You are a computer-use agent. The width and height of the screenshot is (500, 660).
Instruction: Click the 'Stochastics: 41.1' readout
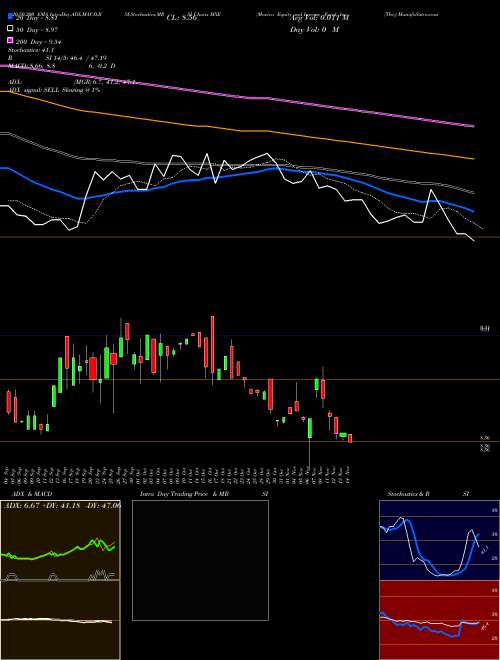coord(29,50)
